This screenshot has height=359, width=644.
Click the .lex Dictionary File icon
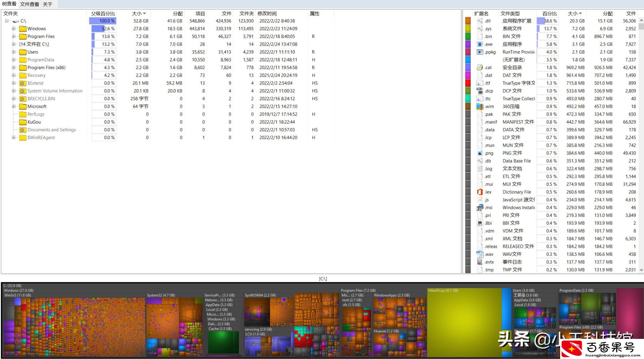click(480, 192)
